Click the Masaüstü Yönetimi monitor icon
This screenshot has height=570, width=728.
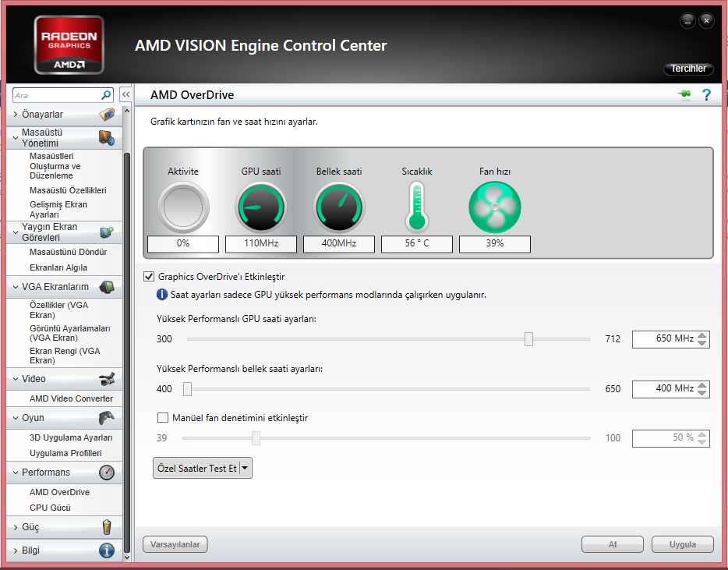[107, 138]
